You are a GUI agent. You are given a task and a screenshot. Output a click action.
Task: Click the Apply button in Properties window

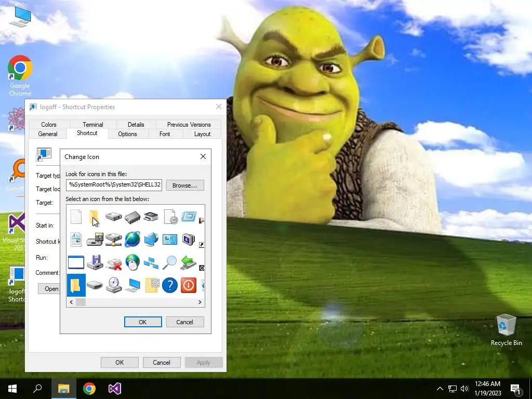[204, 362]
